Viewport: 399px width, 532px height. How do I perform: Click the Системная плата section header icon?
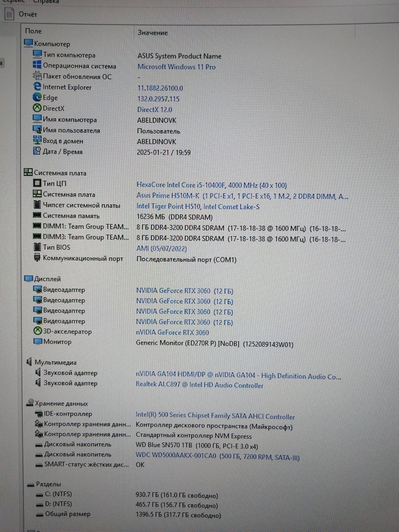coord(28,172)
